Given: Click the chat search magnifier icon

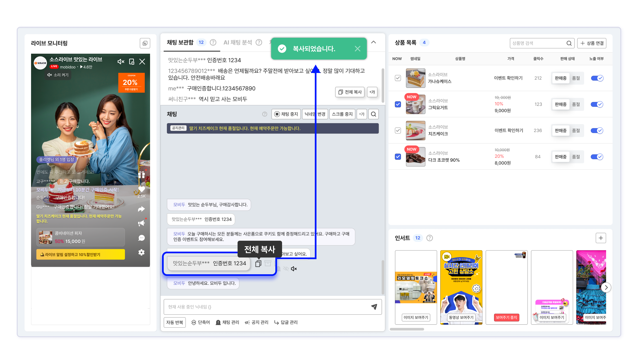Looking at the screenshot, I should point(373,114).
